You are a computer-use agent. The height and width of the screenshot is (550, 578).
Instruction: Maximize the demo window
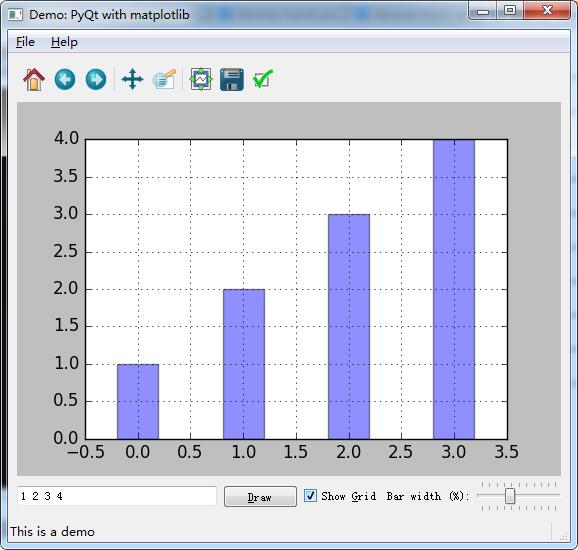pos(510,11)
